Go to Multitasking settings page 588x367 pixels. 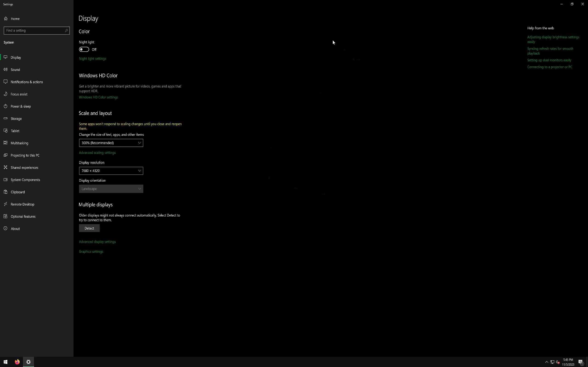coord(20,143)
